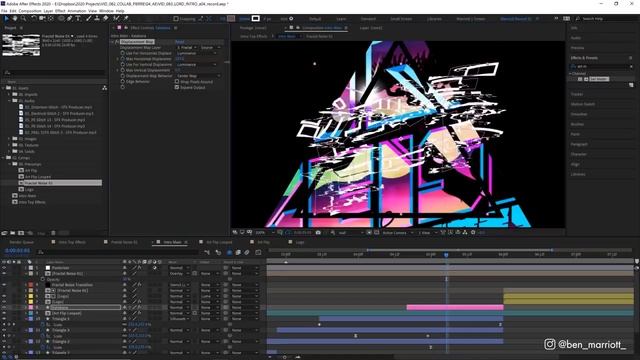Click the Fractal Noise project thumbnail preview
This screenshot has height=360, width=640.
(21, 45)
